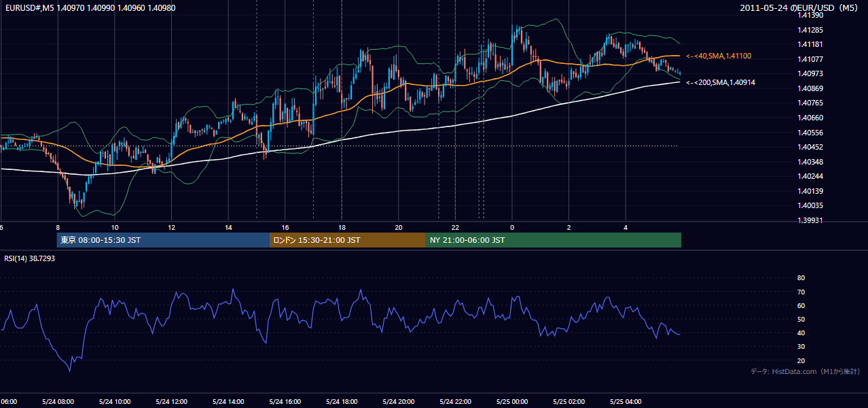Click hour marker 18 under the price chart
868x408 pixels.
click(x=342, y=228)
